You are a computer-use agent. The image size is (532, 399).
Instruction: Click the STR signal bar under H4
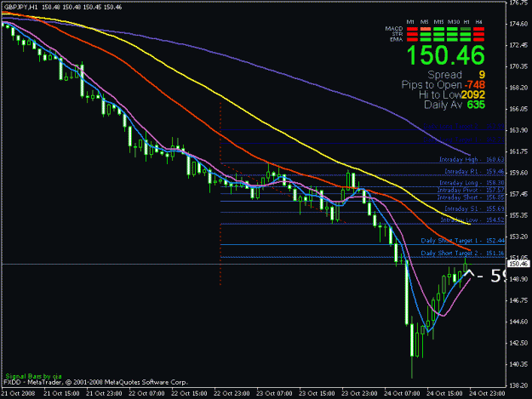point(478,34)
